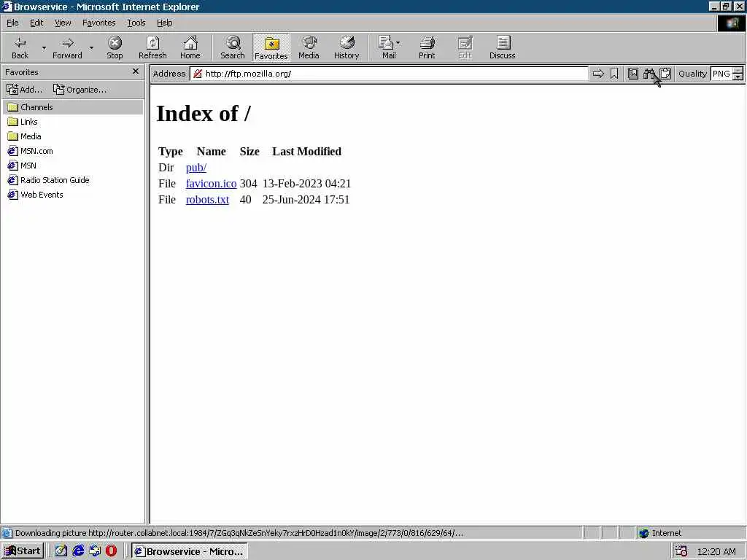The image size is (747, 560).
Task: Click the '13-Feb-2023 04:21' date text
Action: coord(307,184)
